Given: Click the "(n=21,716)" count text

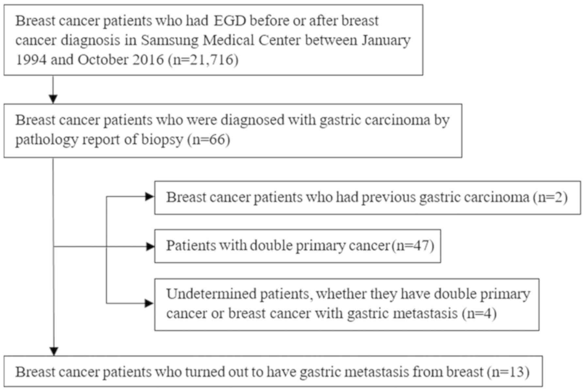Looking at the screenshot, I should point(203,60).
